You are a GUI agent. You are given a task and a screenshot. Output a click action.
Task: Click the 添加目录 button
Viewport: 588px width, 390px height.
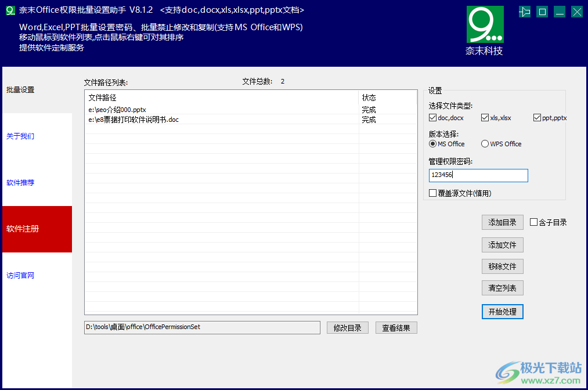[503, 223]
